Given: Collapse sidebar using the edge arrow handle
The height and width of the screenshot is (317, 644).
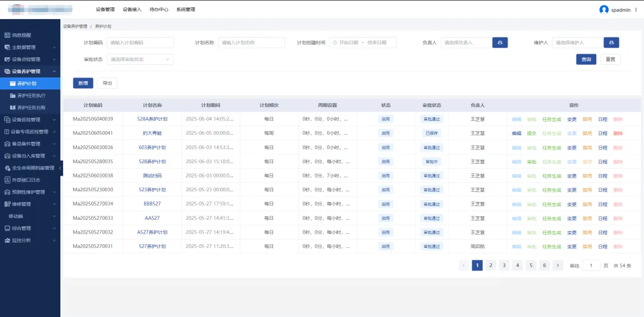Looking at the screenshot, I should 60,168.
